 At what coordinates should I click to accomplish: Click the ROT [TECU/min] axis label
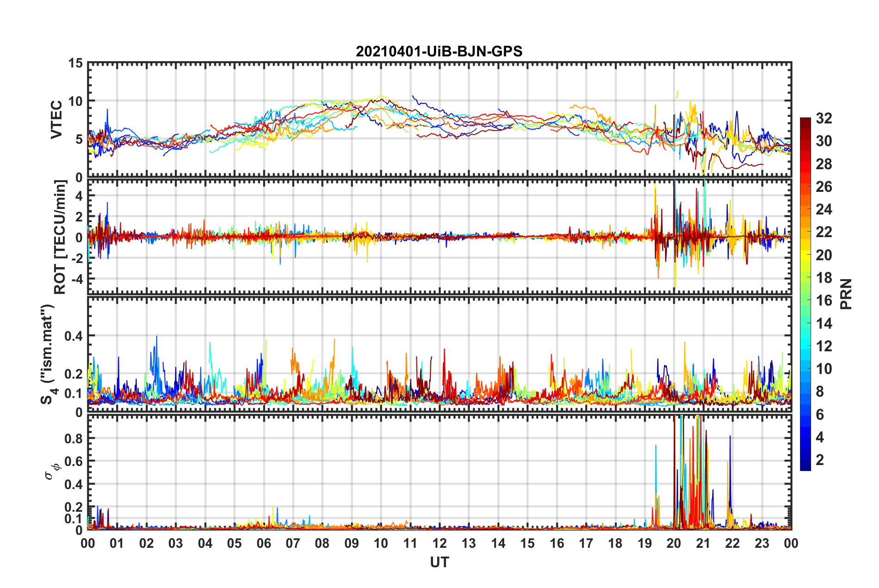[x=60, y=237]
